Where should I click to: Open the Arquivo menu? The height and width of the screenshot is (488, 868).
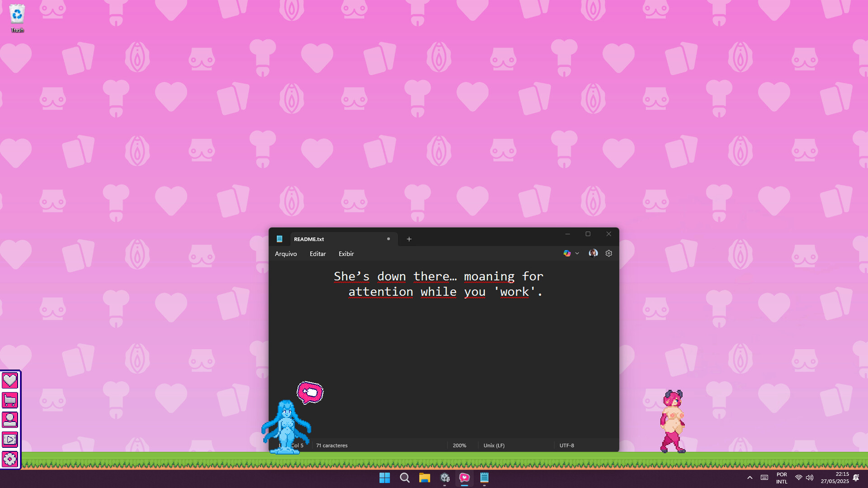(x=285, y=253)
